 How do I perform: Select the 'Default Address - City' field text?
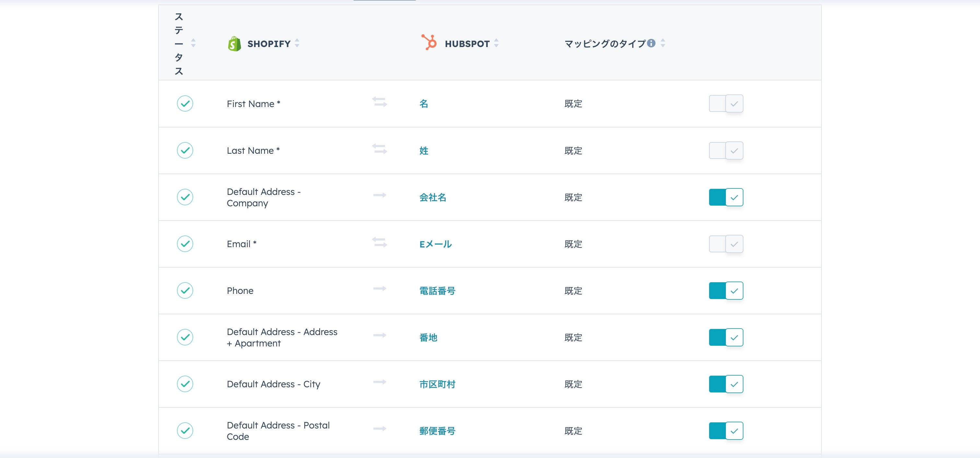(x=274, y=384)
